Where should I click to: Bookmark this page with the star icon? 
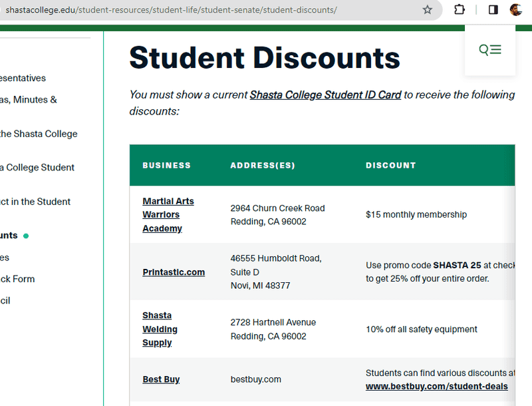pos(428,10)
